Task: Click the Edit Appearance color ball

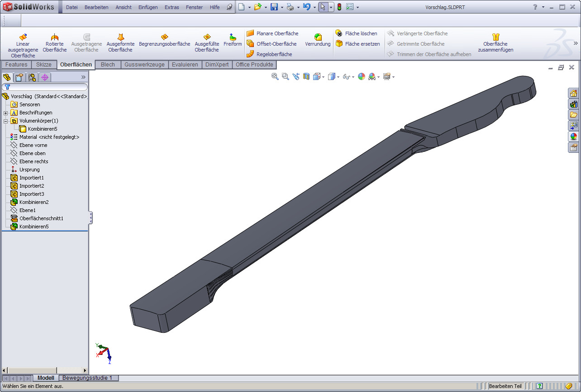Action: click(x=361, y=77)
